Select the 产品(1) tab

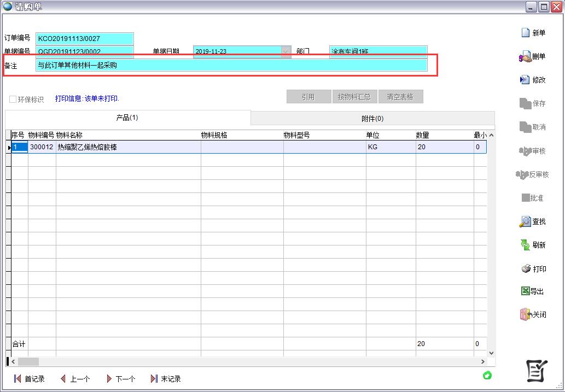(x=127, y=118)
